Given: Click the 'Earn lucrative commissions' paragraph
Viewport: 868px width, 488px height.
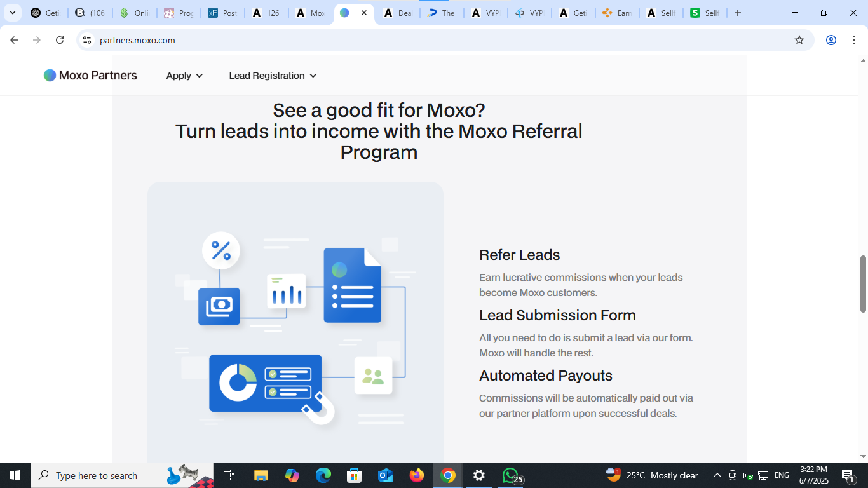Looking at the screenshot, I should (x=581, y=285).
